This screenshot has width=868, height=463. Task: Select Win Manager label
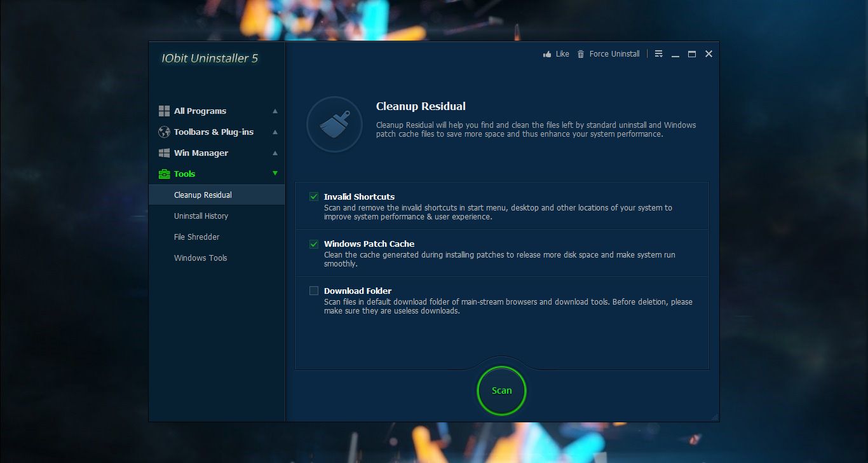pos(201,153)
